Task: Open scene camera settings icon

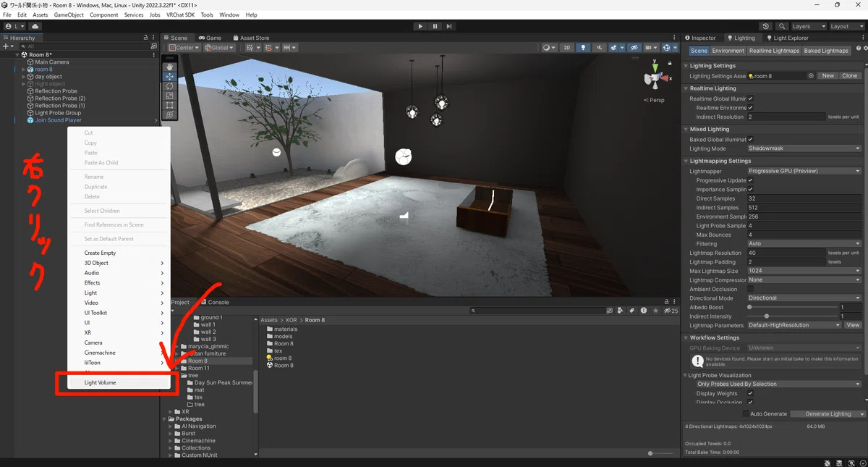Action: tap(652, 48)
